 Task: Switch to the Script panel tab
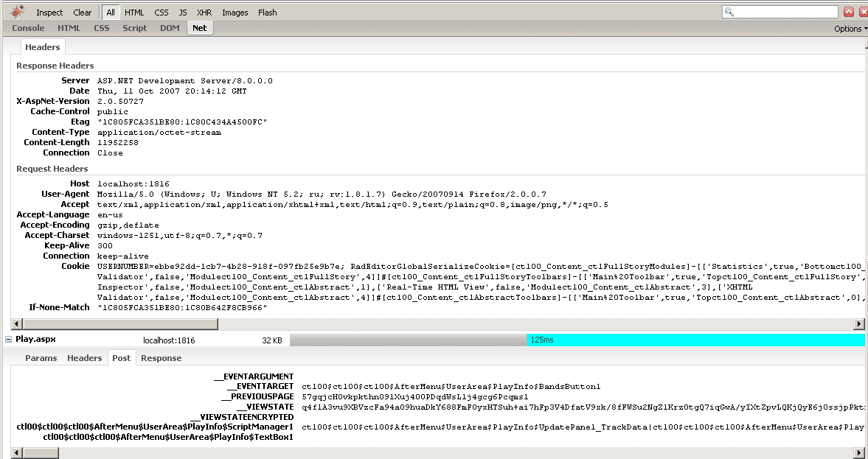[x=134, y=28]
